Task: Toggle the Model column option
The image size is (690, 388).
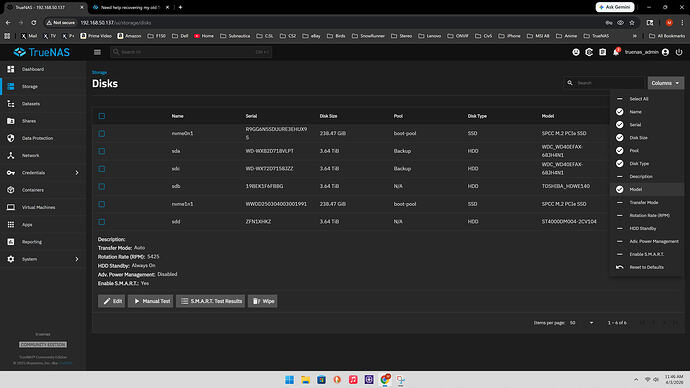Action: coord(646,189)
